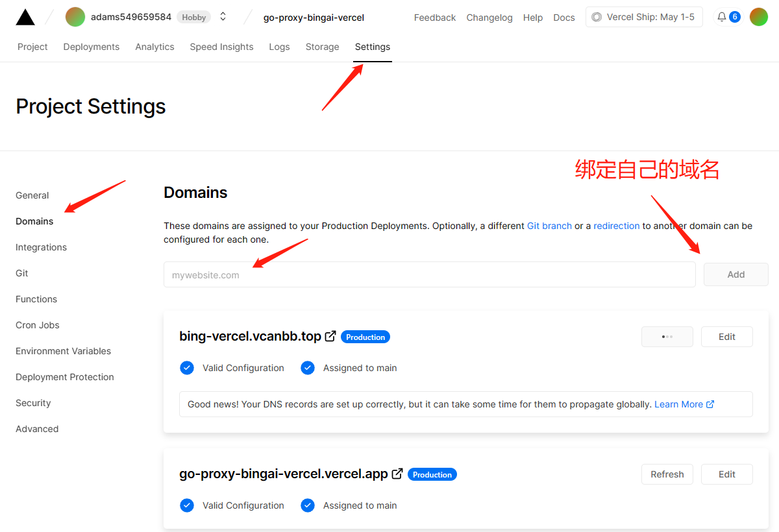Image resolution: width=779 pixels, height=532 pixels.
Task: Open the Changelog link
Action: pyautogui.click(x=489, y=18)
